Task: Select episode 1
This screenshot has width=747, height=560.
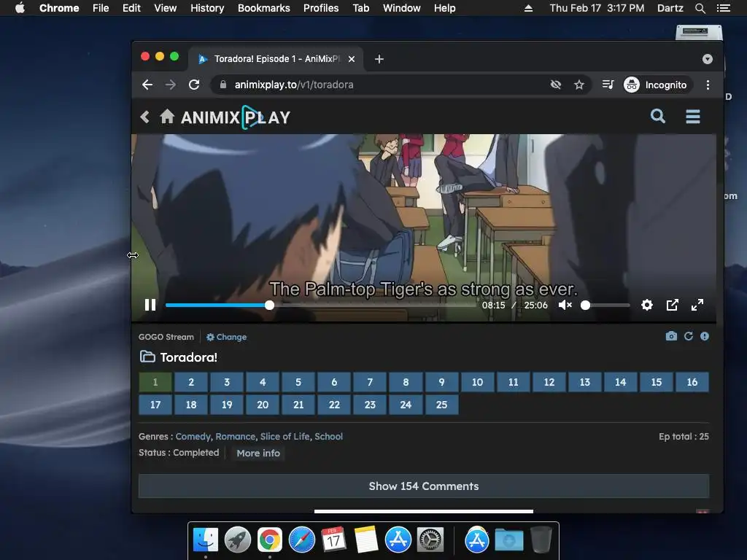Action: 155,382
